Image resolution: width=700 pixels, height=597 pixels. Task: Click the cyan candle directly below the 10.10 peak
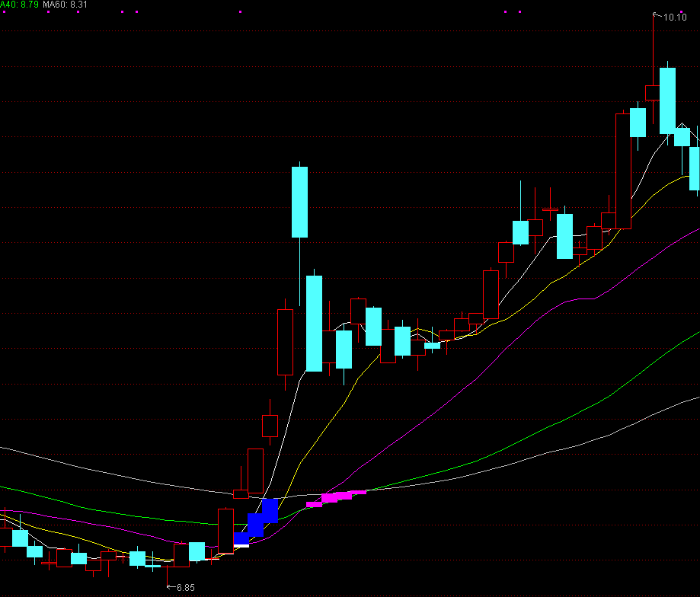667,101
